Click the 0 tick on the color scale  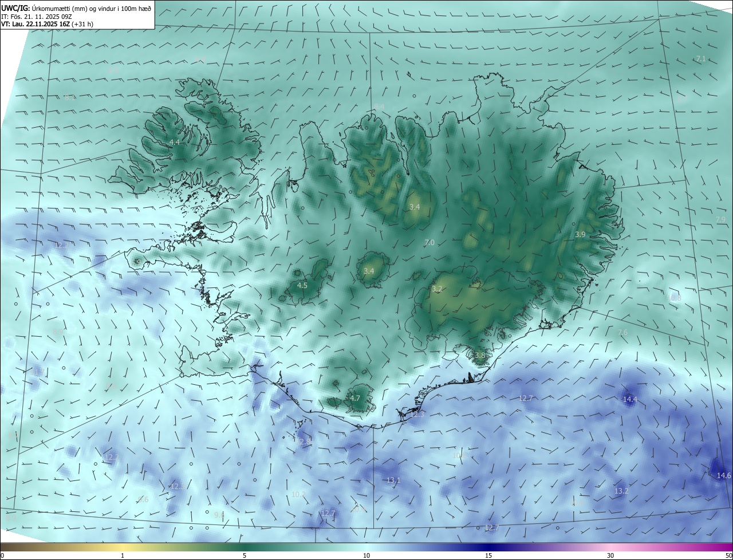point(2,555)
